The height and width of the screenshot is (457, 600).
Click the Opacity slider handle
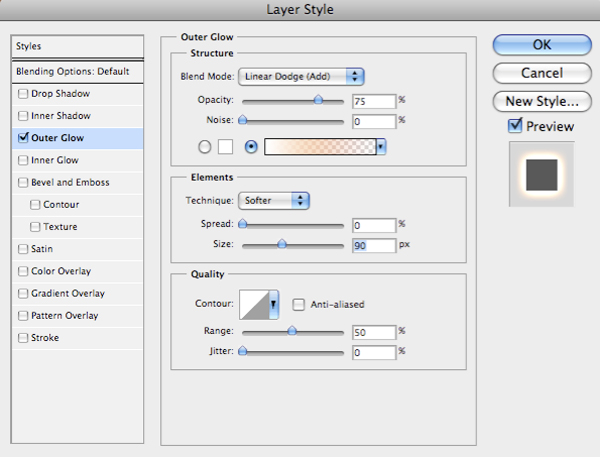coord(318,100)
